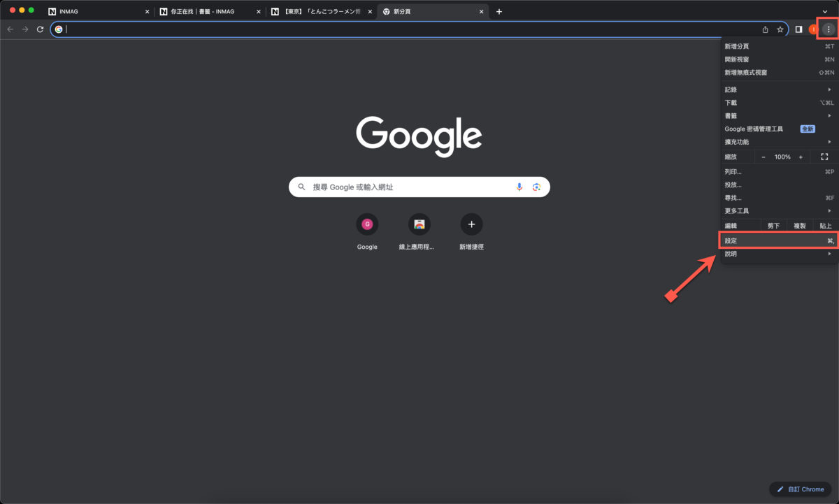Choose 投放... from the menu
The height and width of the screenshot is (504, 839).
click(779, 185)
